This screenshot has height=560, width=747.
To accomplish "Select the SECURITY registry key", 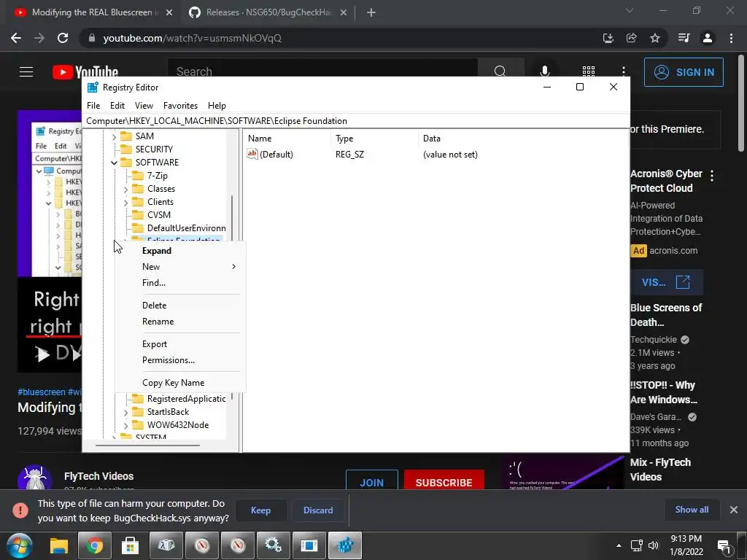I will coord(154,149).
